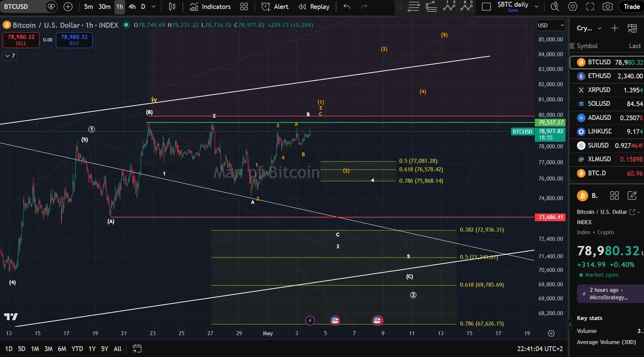Open the Indicators dialog
This screenshot has height=357, width=644.
click(210, 7)
